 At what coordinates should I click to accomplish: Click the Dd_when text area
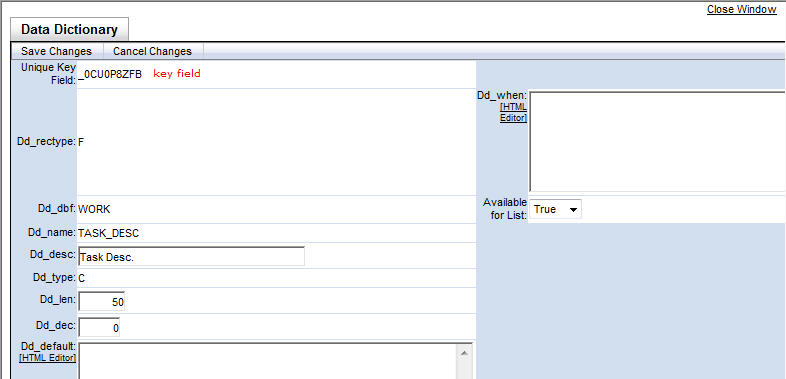[657, 141]
